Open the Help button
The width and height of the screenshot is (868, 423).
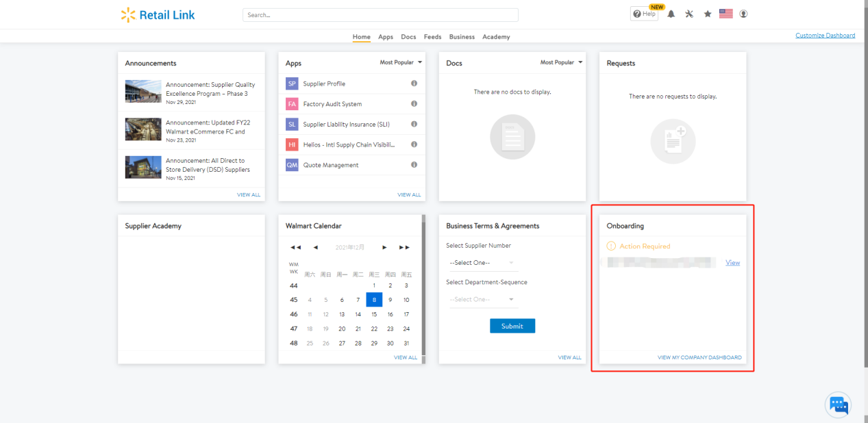coord(644,14)
